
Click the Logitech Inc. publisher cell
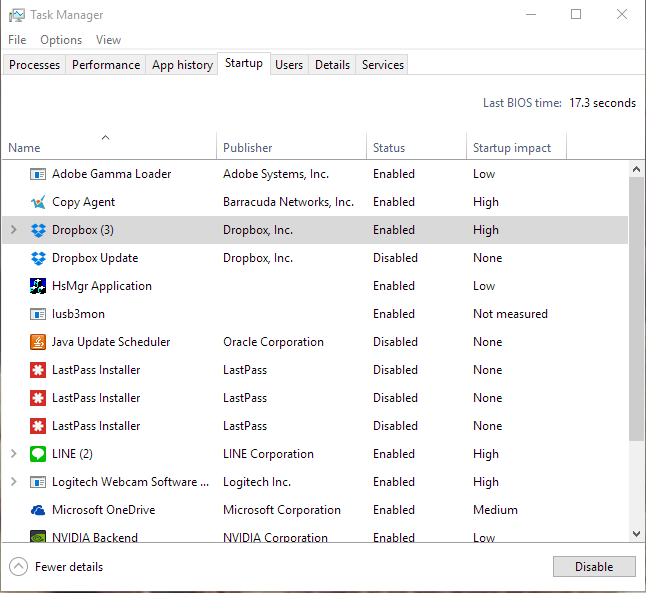tap(257, 482)
